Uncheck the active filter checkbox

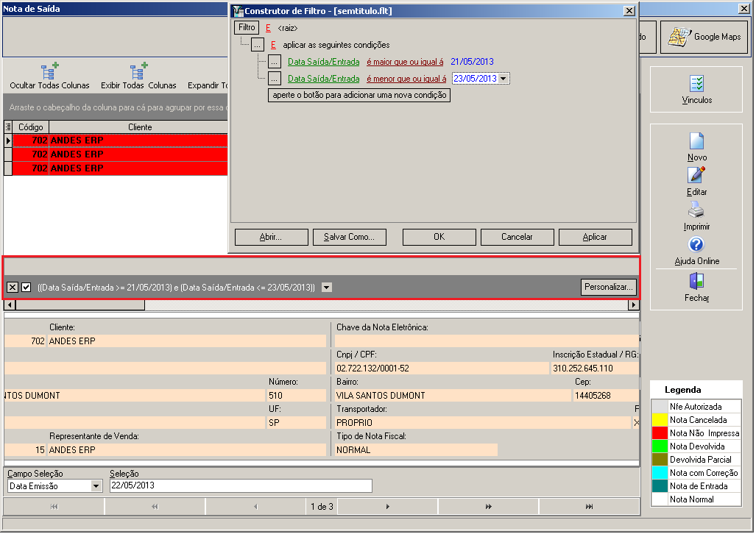tap(26, 288)
